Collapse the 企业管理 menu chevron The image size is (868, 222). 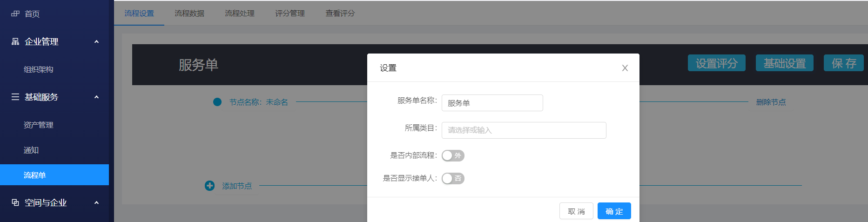point(96,41)
